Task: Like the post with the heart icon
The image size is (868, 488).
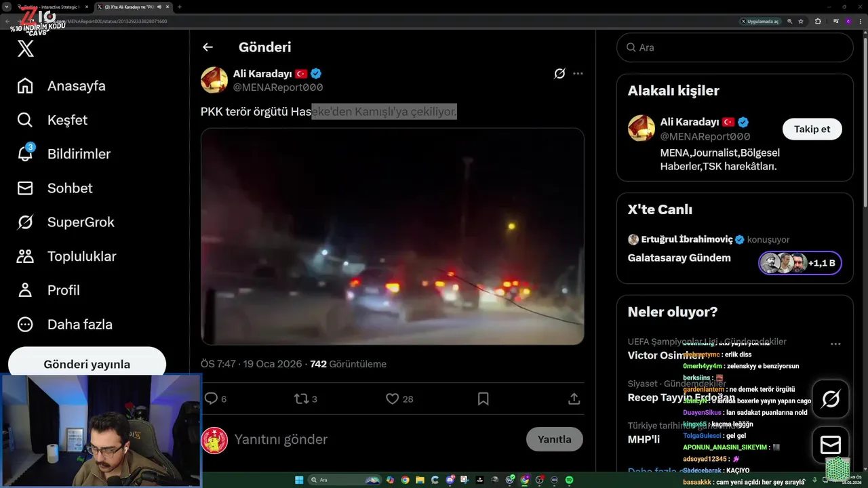Action: tap(399, 399)
